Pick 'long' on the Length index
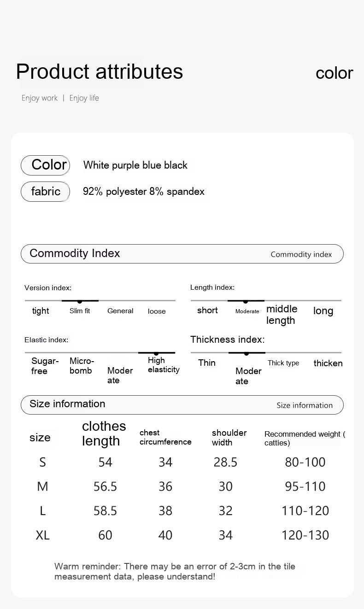 (x=323, y=311)
